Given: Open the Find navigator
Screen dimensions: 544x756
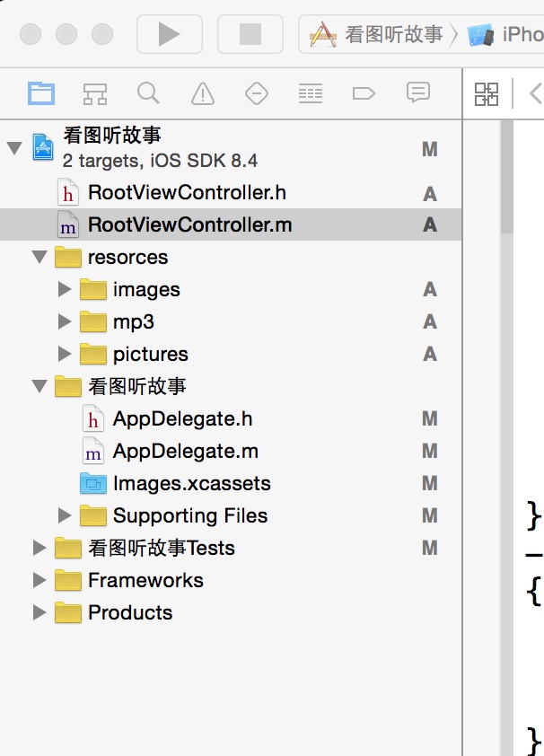Looking at the screenshot, I should (x=148, y=93).
